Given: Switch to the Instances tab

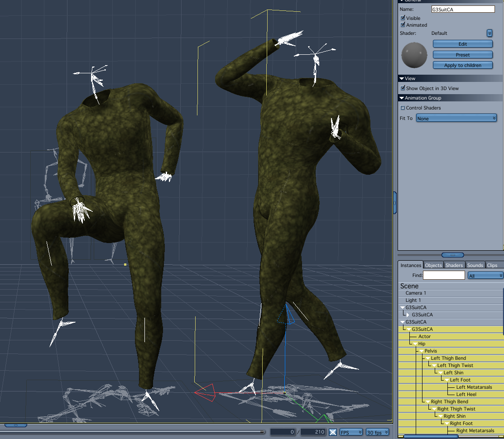Looking at the screenshot, I should point(410,265).
